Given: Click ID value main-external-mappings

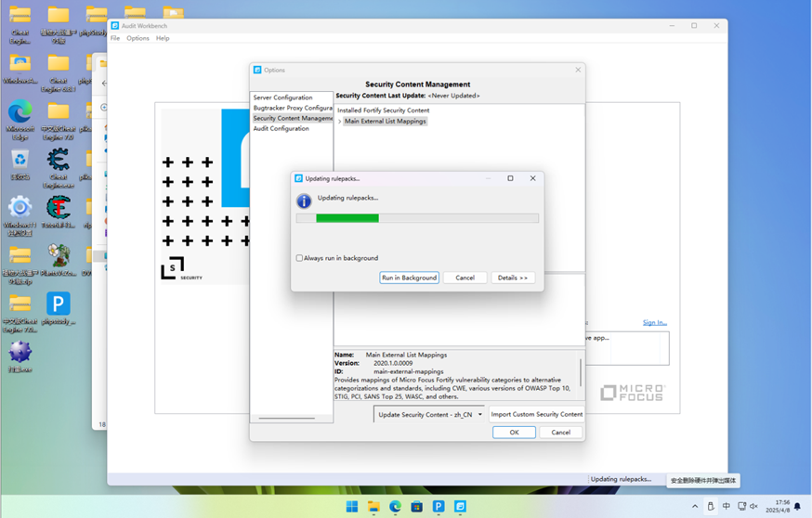Looking at the screenshot, I should coord(409,371).
